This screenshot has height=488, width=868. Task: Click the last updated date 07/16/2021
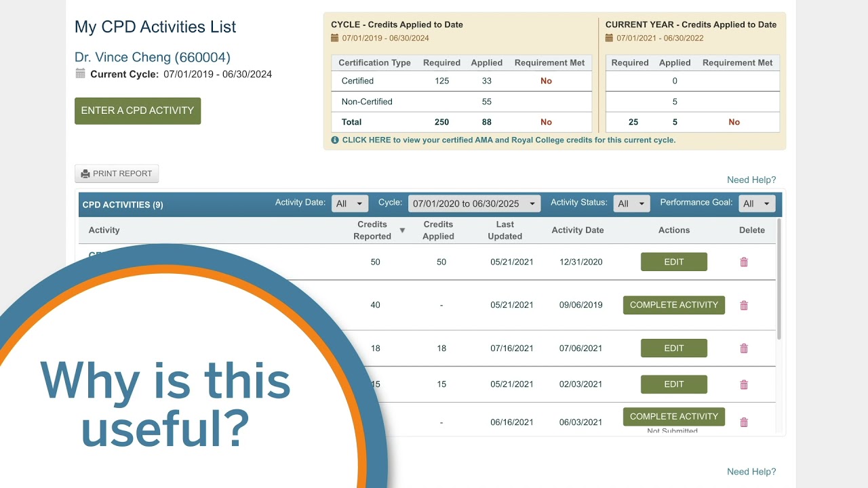(512, 348)
